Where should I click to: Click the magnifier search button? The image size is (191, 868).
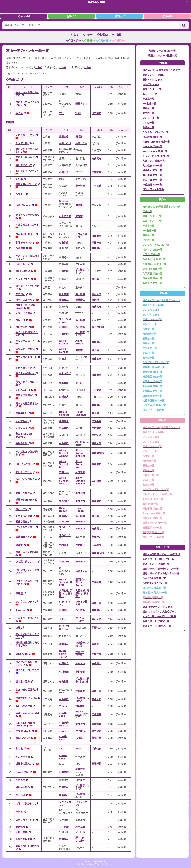[184, 25]
